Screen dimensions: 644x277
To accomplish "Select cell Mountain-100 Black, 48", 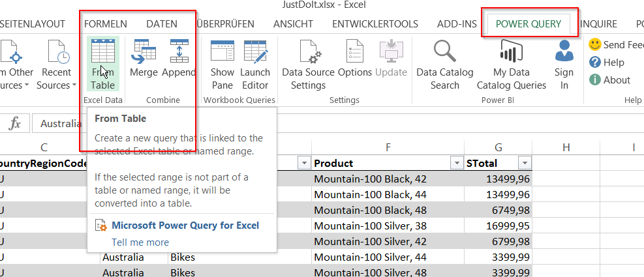I will tap(388, 210).
